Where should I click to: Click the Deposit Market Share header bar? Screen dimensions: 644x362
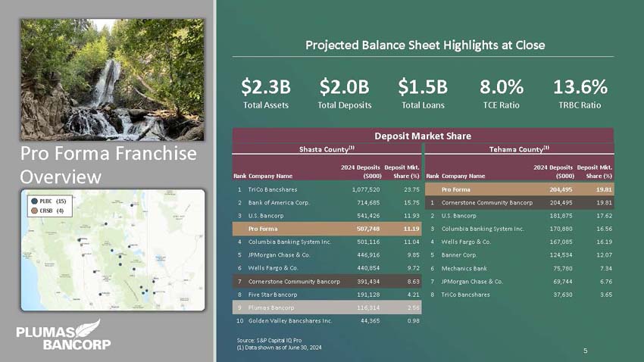[424, 136]
